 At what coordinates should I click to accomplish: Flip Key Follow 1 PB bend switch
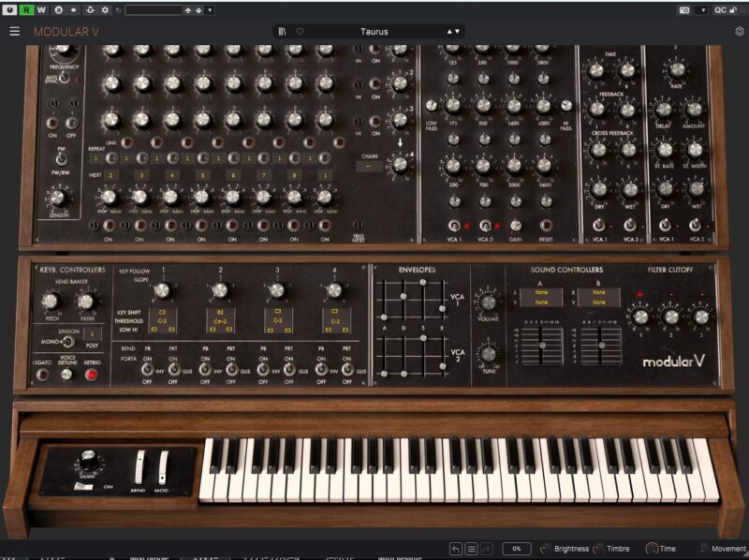tap(148, 369)
